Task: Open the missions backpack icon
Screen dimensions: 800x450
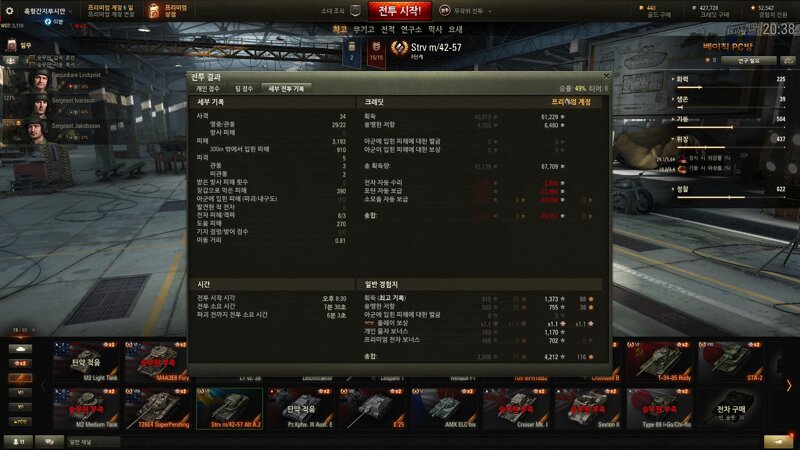Action: click(11, 46)
